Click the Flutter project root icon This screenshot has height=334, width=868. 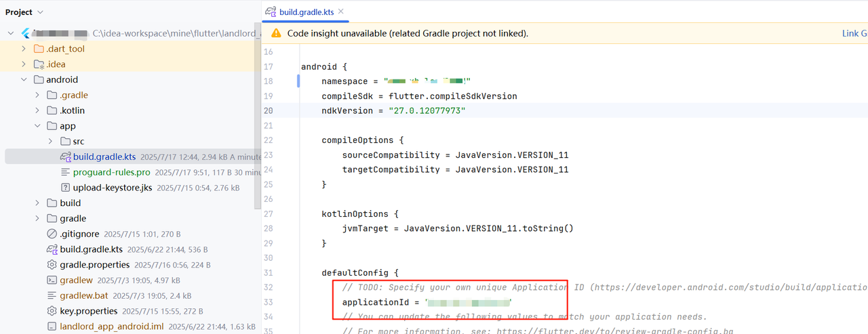26,33
